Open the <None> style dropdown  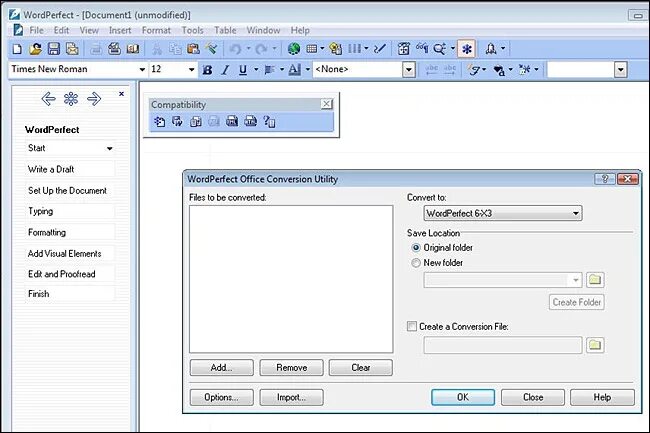click(409, 70)
